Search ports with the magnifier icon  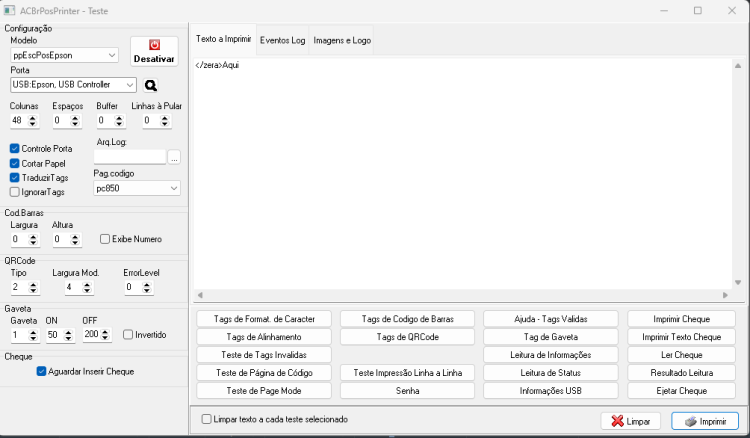click(151, 86)
